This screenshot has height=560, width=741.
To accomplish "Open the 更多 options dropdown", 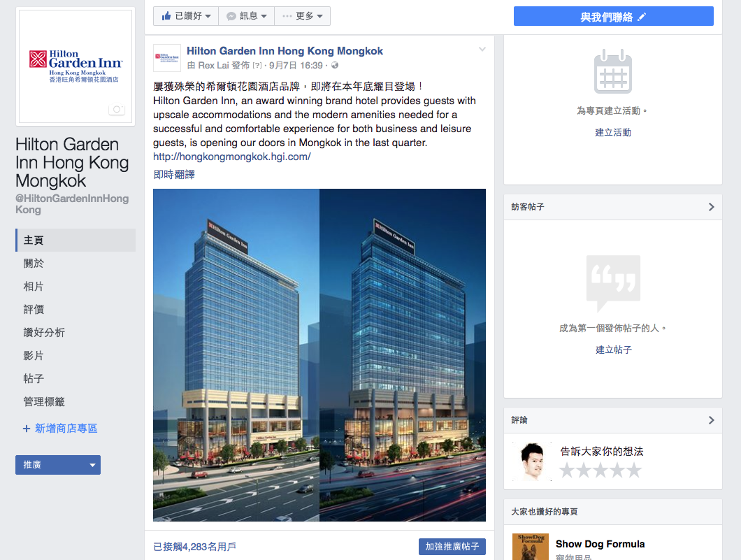I will tap(303, 16).
